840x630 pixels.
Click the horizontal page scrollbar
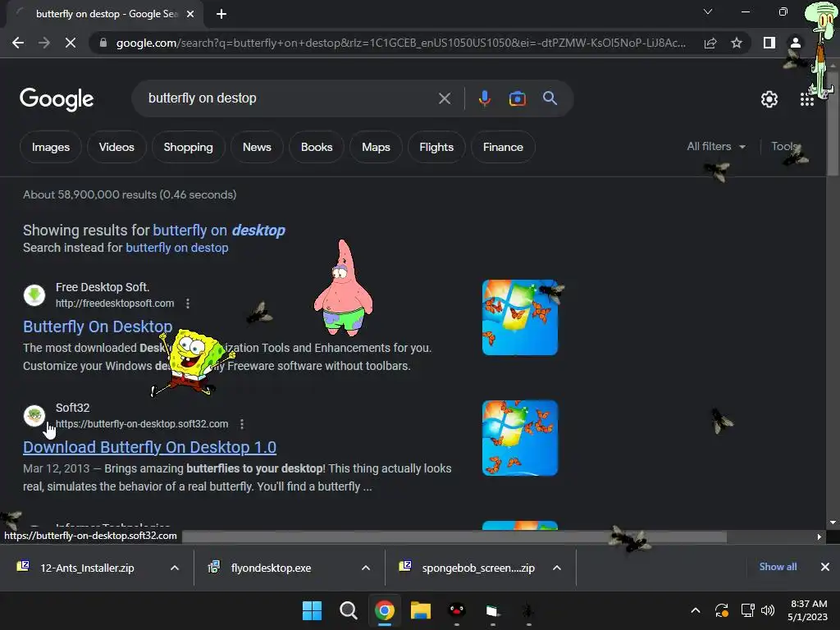coord(454,536)
